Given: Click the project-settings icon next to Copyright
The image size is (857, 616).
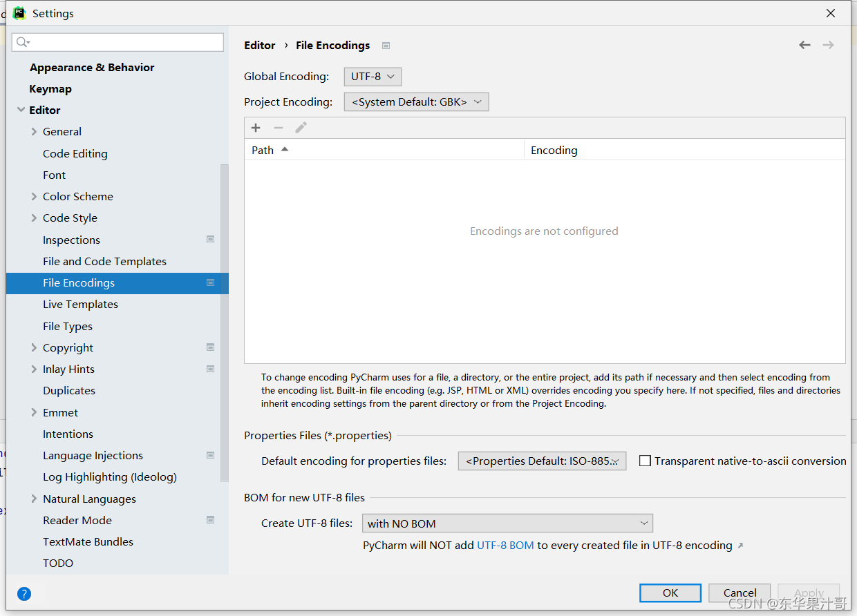Looking at the screenshot, I should tap(211, 347).
